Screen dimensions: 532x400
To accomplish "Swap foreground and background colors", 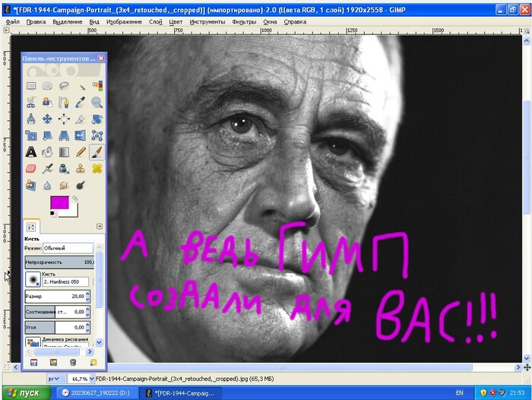I will (74, 198).
